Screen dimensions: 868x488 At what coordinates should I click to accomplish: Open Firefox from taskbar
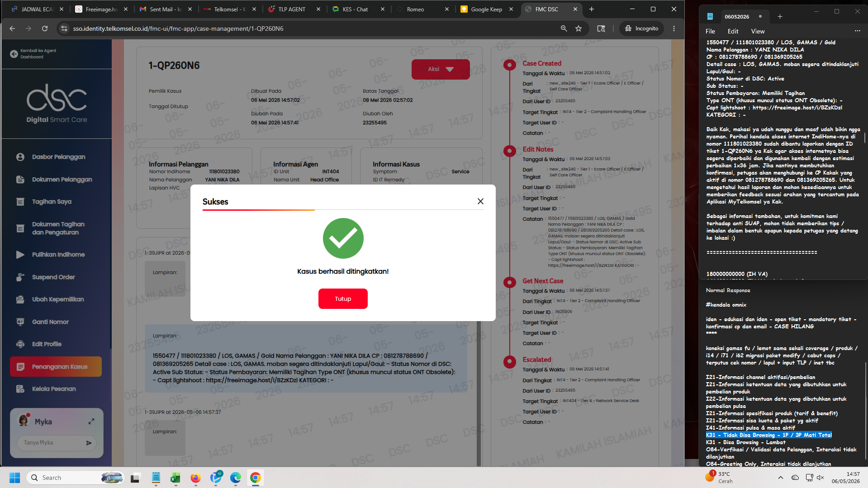point(195,478)
